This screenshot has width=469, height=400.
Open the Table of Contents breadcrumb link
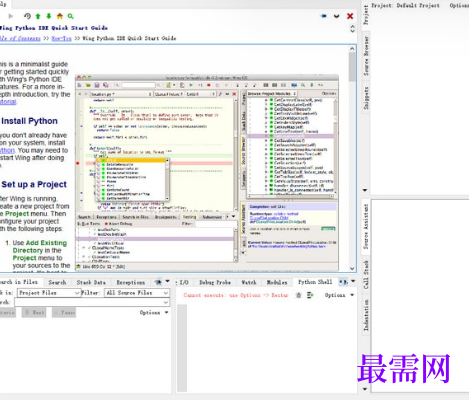(x=20, y=38)
